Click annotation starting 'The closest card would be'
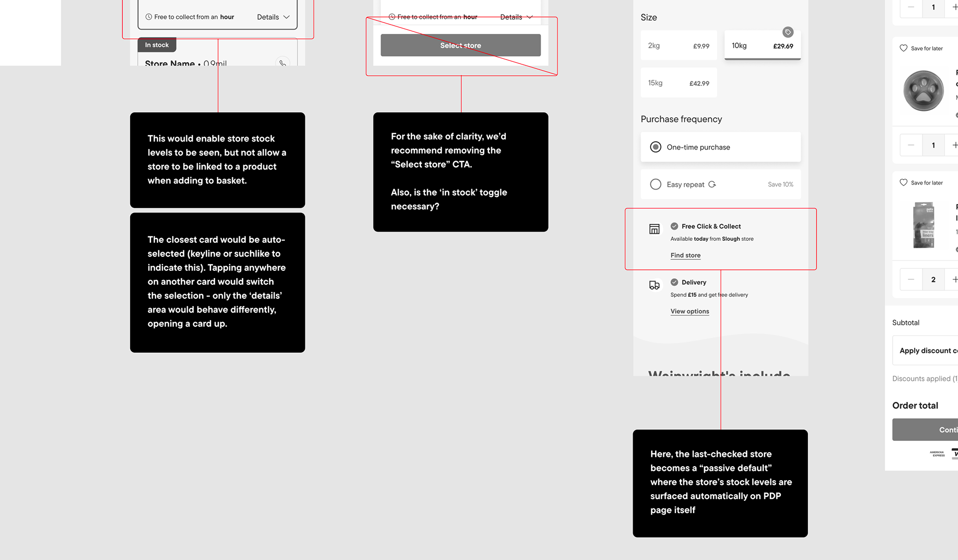958x560 pixels. pos(218,283)
